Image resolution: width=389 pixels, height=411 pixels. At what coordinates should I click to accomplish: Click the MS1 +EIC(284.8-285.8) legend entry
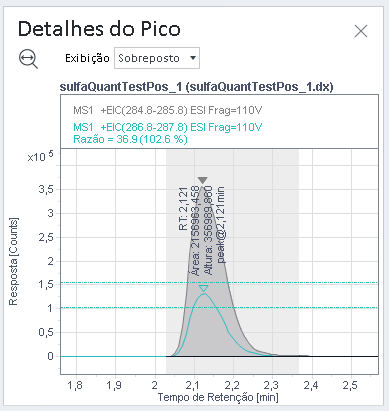pyautogui.click(x=167, y=110)
